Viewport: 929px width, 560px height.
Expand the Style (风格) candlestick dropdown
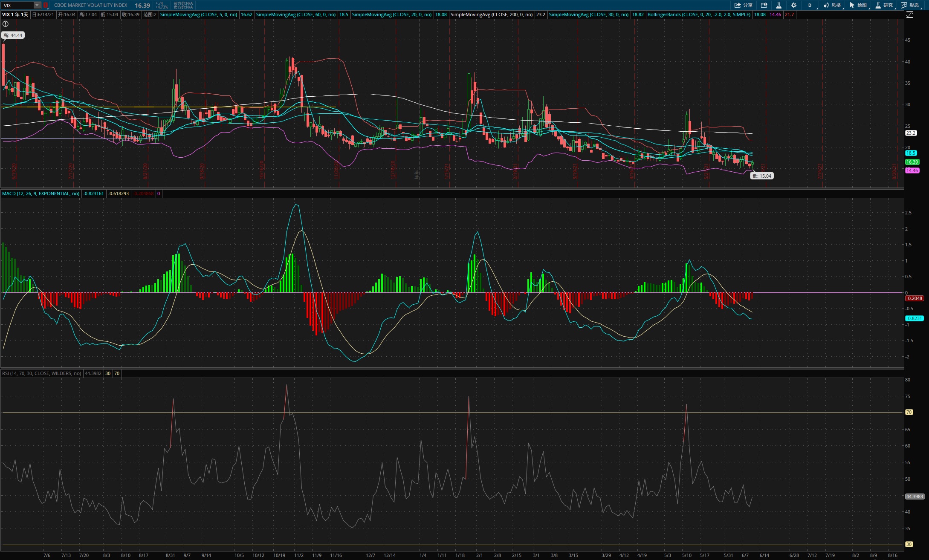(x=832, y=5)
